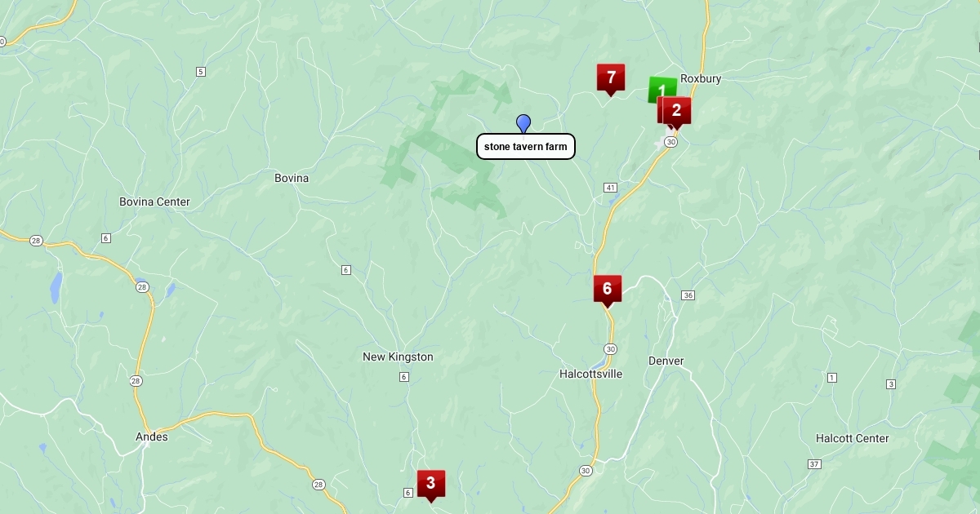This screenshot has width=980, height=514.
Task: Open the stone tavern farm label
Action: pyautogui.click(x=526, y=147)
